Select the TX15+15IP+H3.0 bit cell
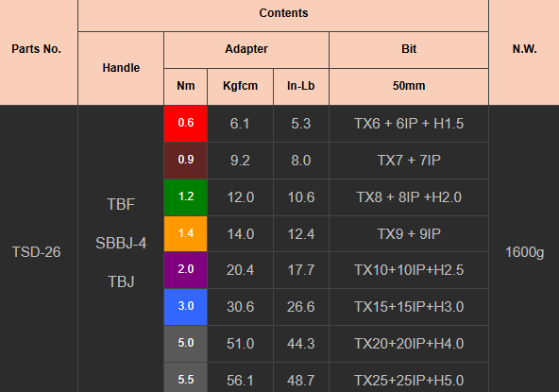 tap(409, 307)
